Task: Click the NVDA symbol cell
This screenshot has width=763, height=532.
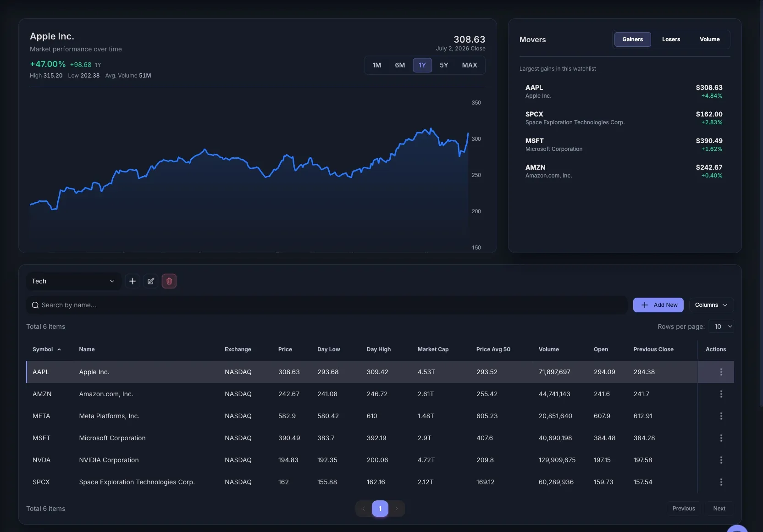Action: pos(41,460)
